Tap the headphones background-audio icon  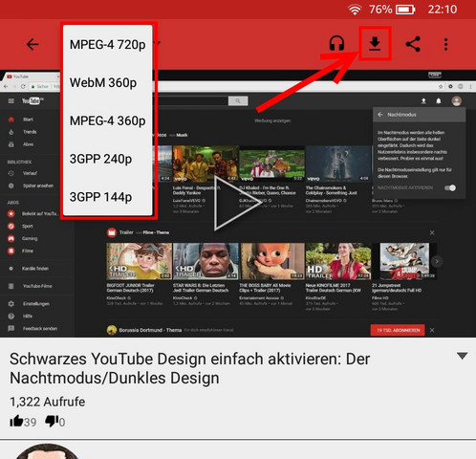pyautogui.click(x=336, y=44)
